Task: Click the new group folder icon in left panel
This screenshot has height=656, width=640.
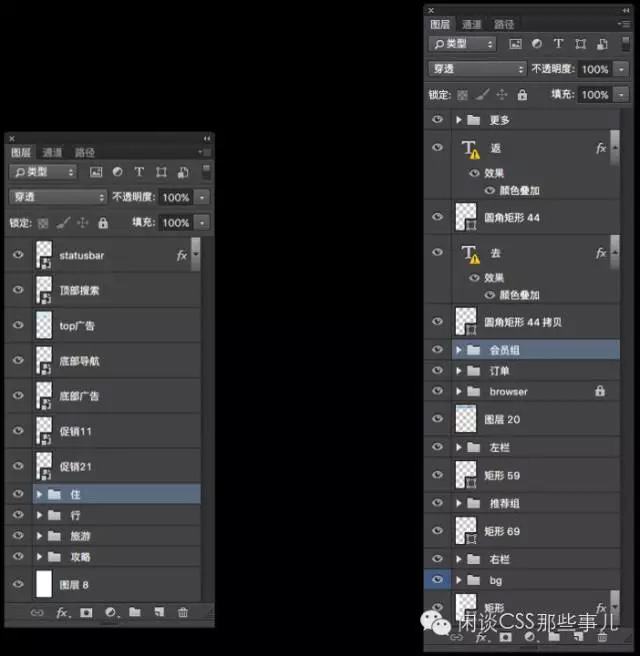Action: pos(134,612)
